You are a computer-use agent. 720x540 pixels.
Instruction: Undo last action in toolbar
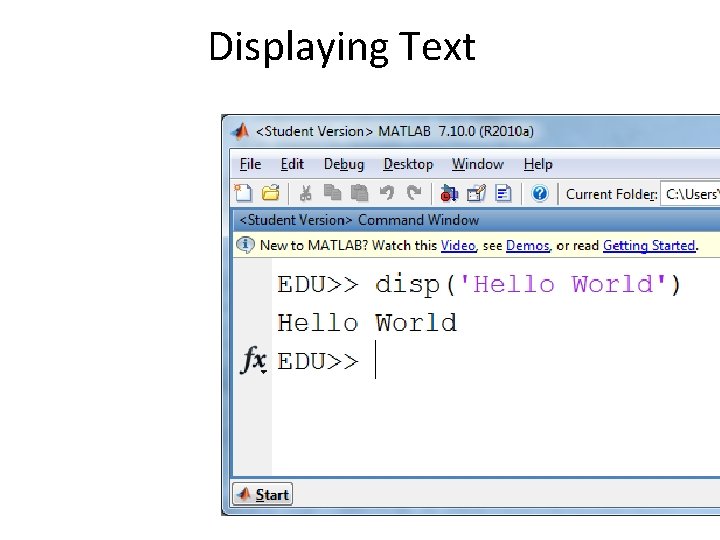(x=387, y=193)
